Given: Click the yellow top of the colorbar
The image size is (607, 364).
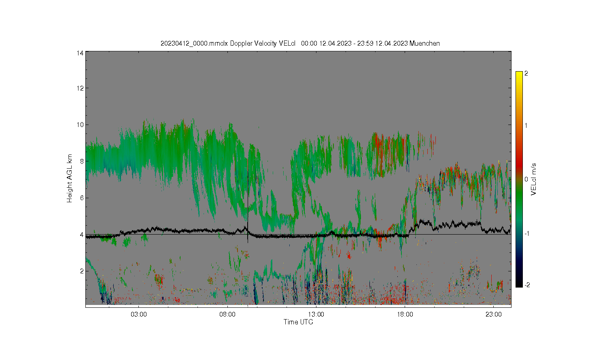Looking at the screenshot, I should point(519,75).
